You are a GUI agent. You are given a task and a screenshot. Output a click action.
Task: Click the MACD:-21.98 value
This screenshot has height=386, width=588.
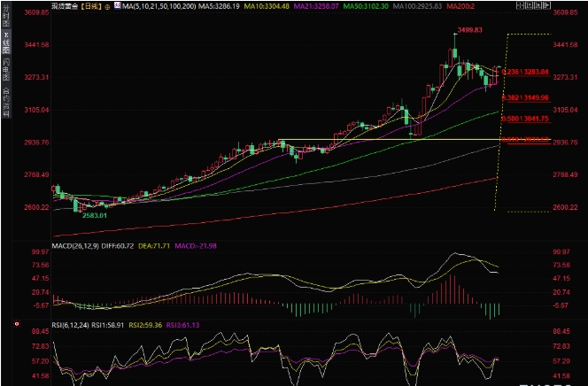(196, 246)
